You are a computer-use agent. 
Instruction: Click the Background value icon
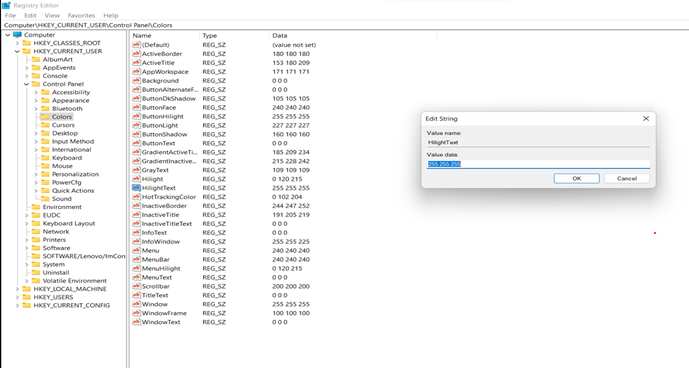[x=136, y=80]
